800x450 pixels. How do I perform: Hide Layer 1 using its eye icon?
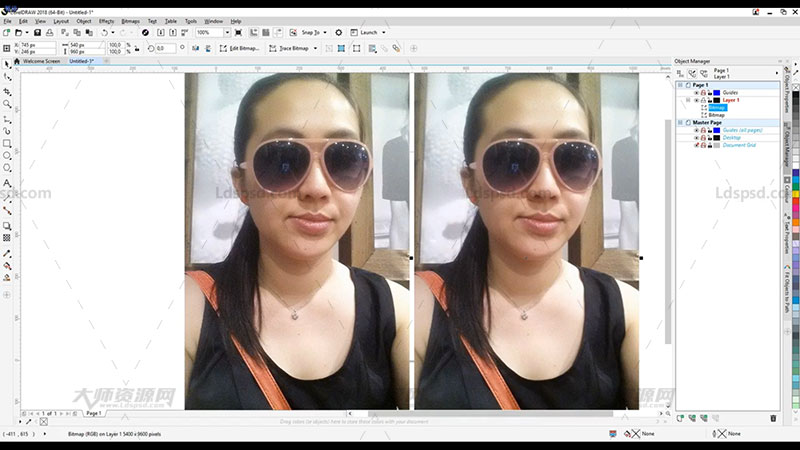[696, 101]
